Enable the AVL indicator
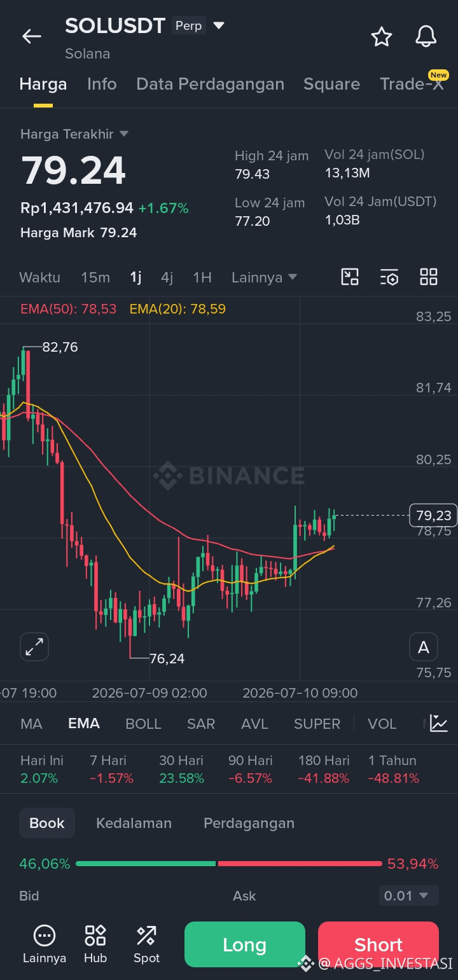The width and height of the screenshot is (458, 980). click(x=254, y=724)
